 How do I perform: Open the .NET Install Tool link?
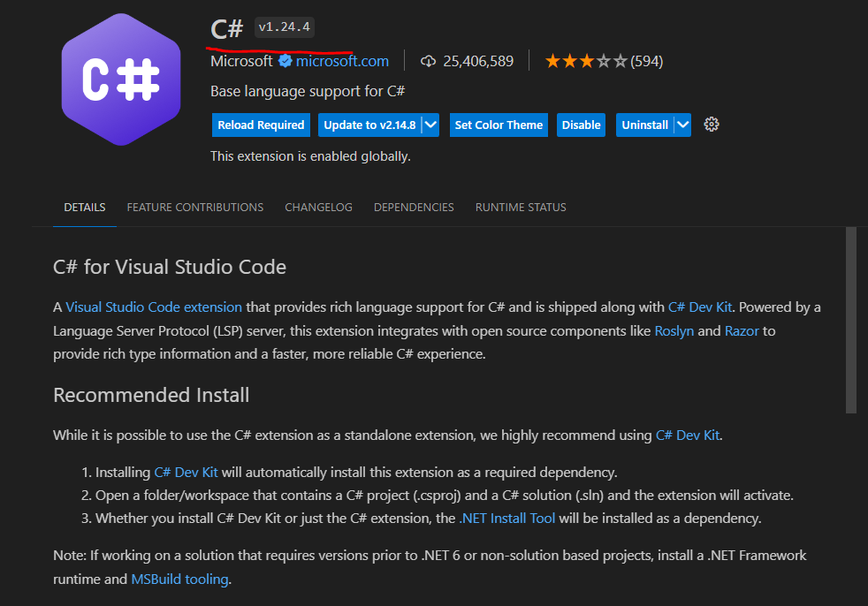(x=507, y=518)
